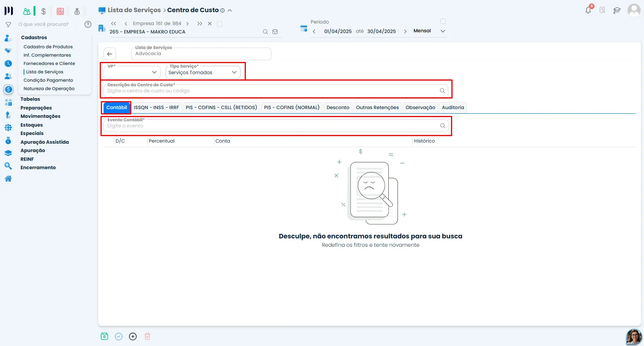Click the home icon in sidebar
644x346 pixels.
pyautogui.click(x=8, y=179)
